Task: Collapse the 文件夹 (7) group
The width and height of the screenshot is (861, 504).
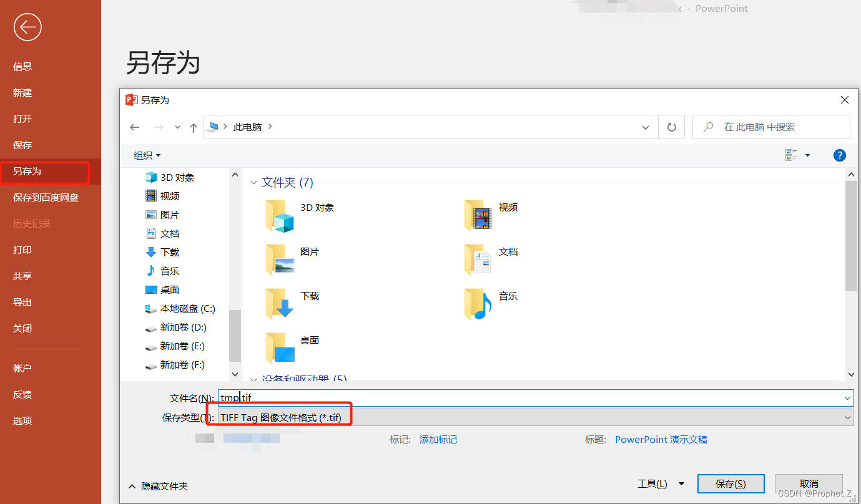Action: 253,183
